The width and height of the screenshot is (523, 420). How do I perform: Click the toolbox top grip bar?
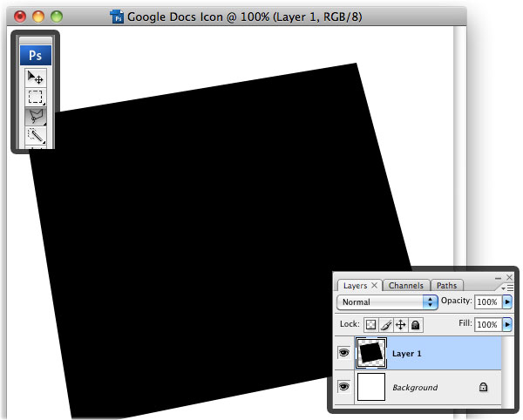point(36,40)
